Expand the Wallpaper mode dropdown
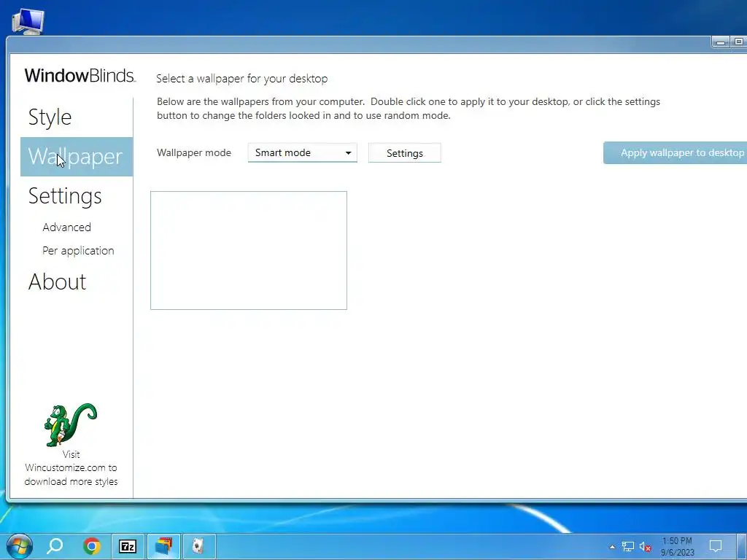747x560 pixels. 303,153
